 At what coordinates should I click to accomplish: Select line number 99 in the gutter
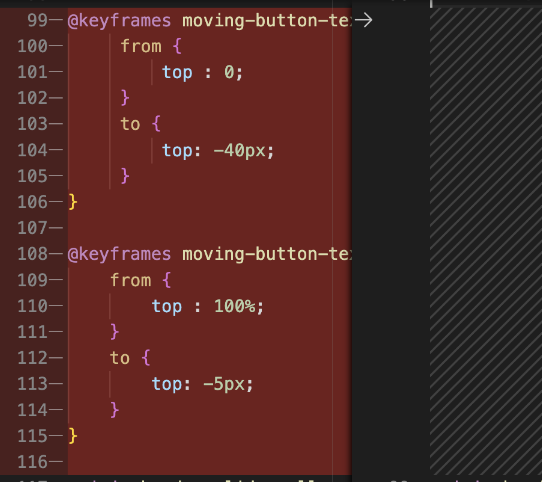point(37,20)
